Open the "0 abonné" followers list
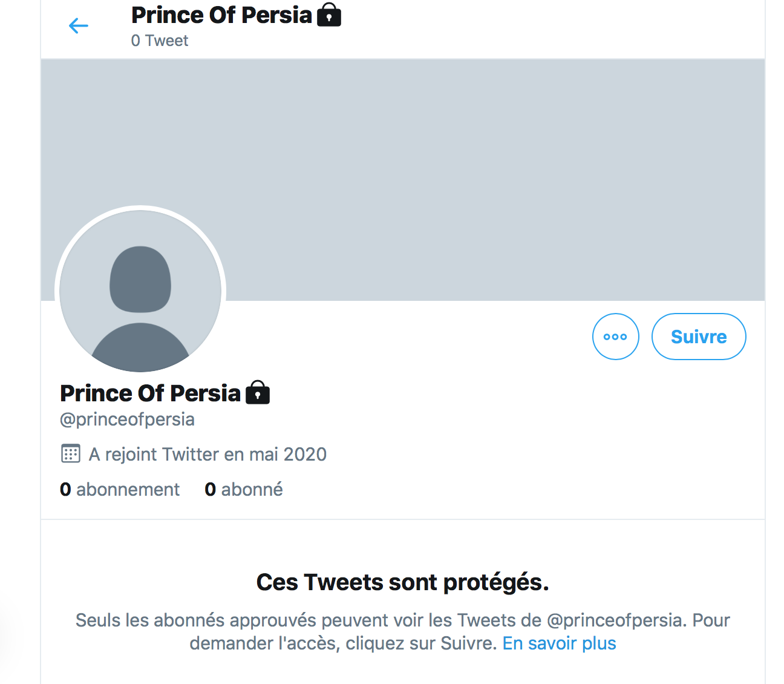784x684 pixels. coord(244,489)
